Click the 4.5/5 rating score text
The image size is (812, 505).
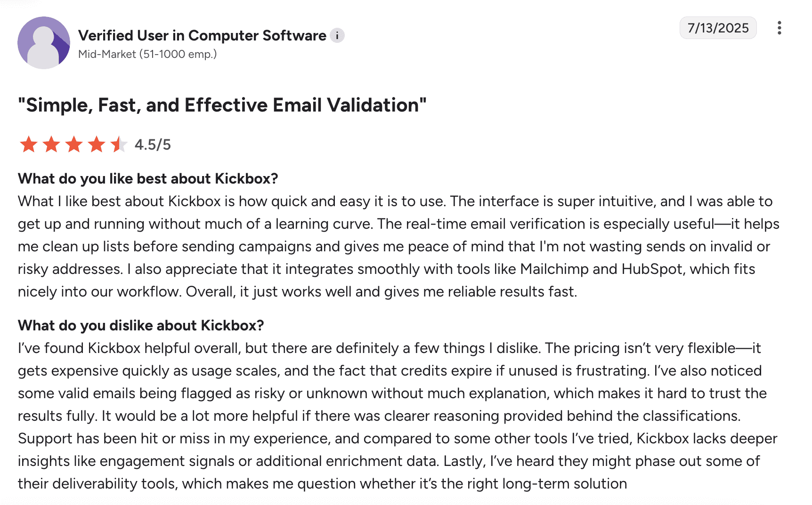[153, 144]
